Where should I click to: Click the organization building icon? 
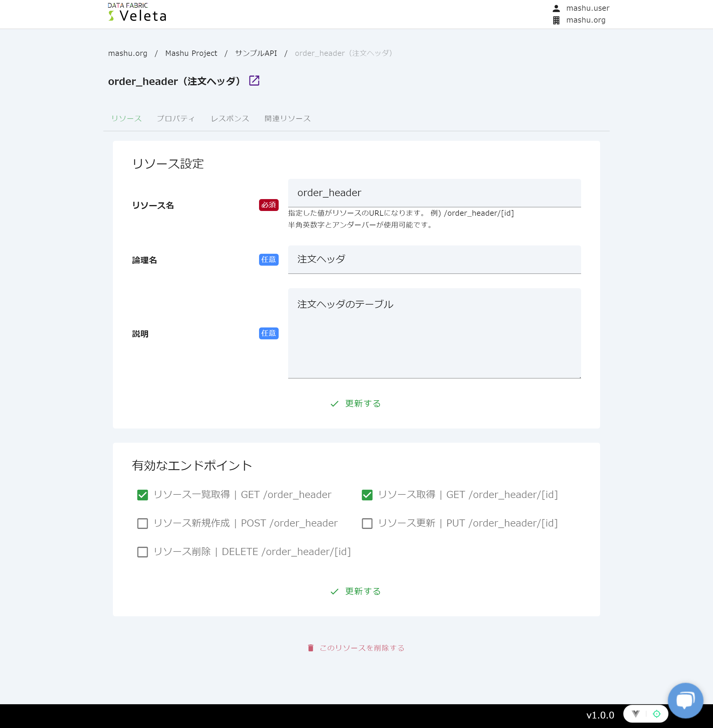coord(556,20)
